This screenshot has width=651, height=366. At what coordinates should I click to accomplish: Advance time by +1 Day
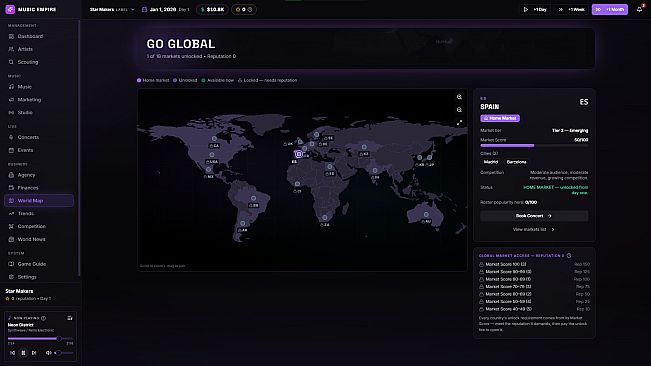pyautogui.click(x=535, y=9)
